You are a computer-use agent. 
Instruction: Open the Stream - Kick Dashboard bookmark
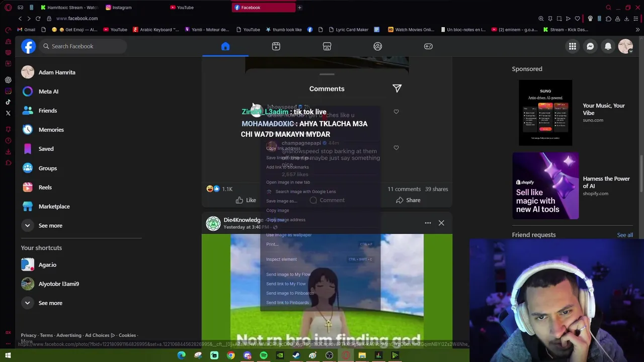565,30
